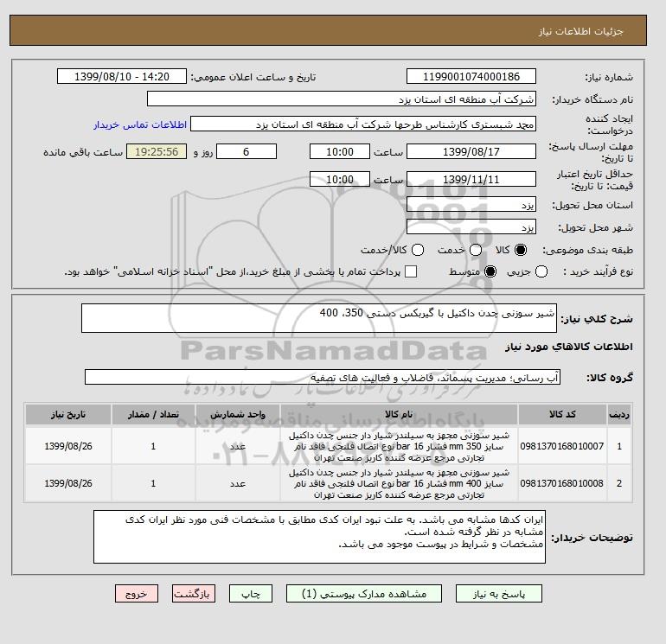Click the بازگشت back button
Image resolution: width=666 pixels, height=644 pixels.
(194, 594)
